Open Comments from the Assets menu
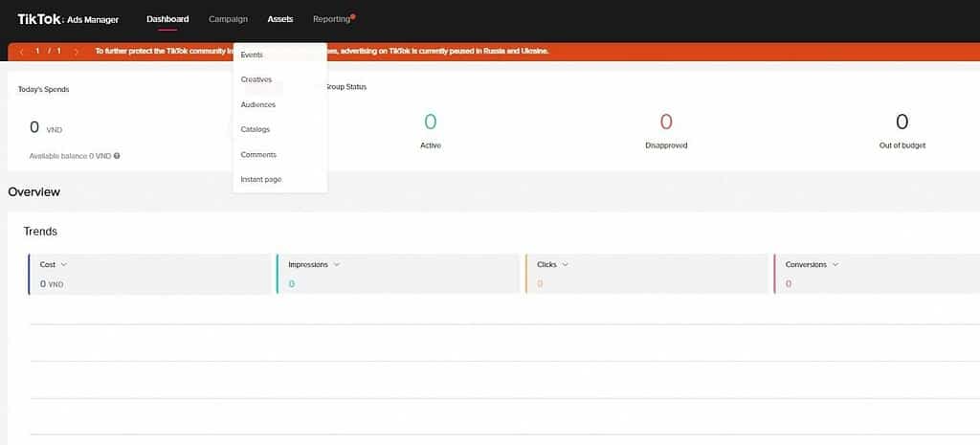 click(x=258, y=154)
